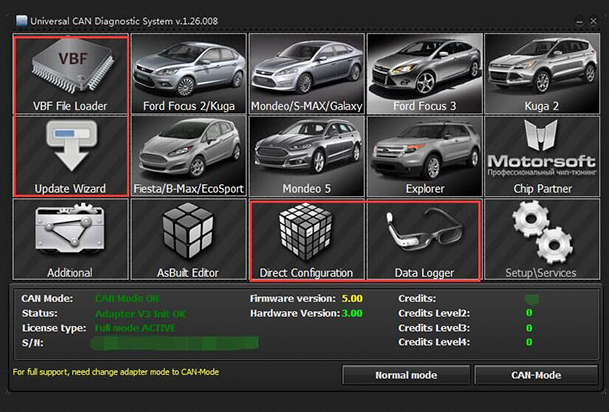Click the blurred S/N serial number field
This screenshot has height=412, width=609.
174,343
